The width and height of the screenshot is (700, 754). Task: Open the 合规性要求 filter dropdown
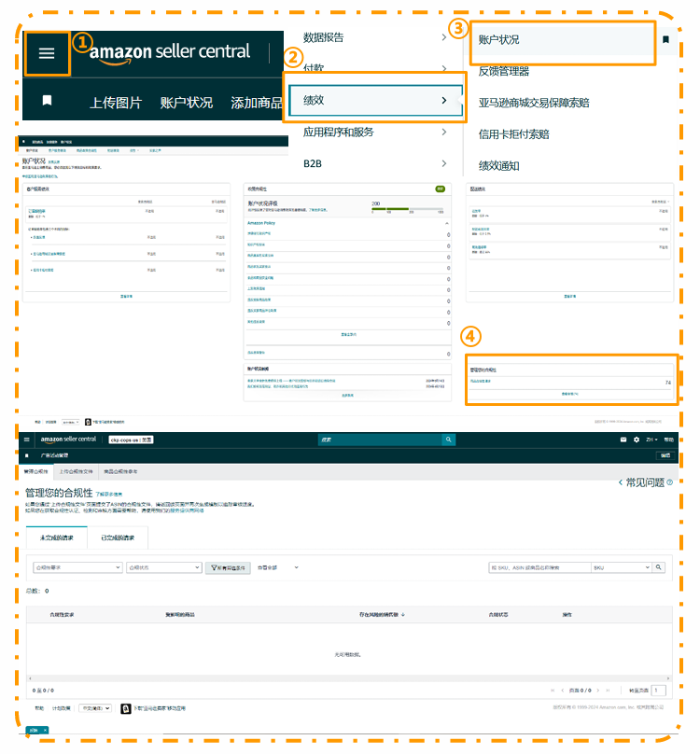click(77, 567)
